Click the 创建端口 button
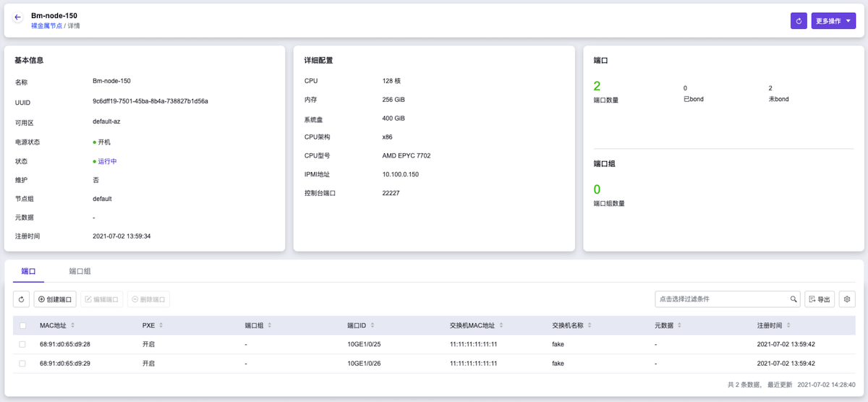Viewport: 868px width, 402px height. 55,299
